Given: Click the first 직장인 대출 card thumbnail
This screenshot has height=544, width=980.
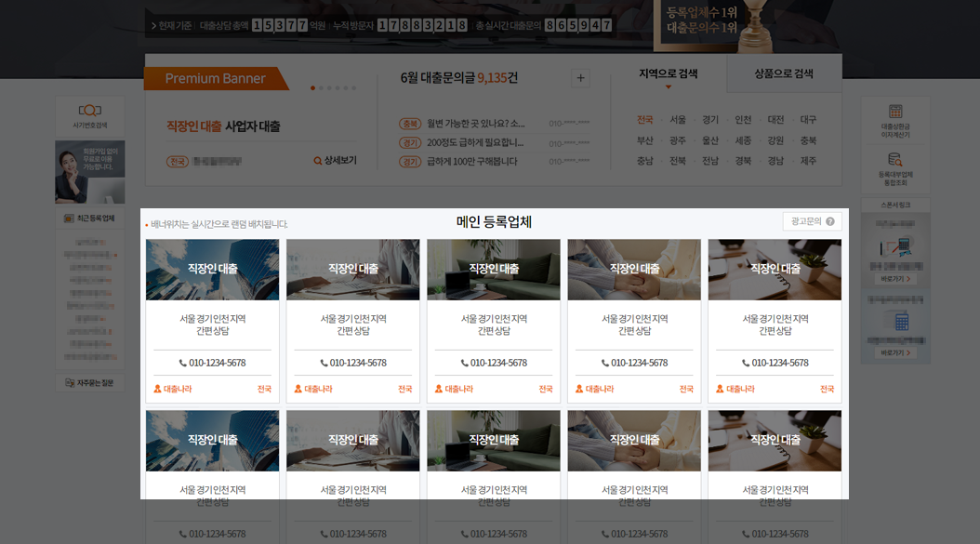Looking at the screenshot, I should tap(212, 270).
